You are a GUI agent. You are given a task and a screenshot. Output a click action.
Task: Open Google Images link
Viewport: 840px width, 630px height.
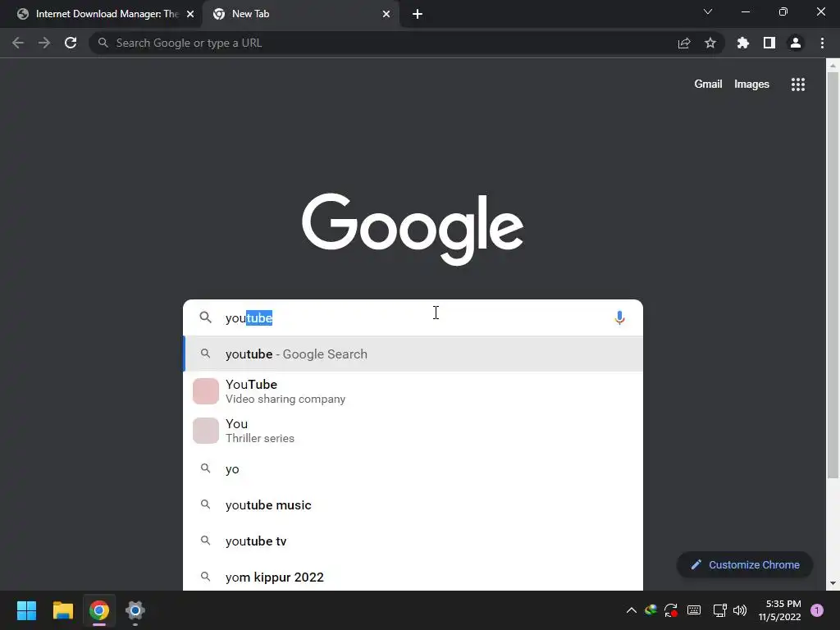(751, 84)
